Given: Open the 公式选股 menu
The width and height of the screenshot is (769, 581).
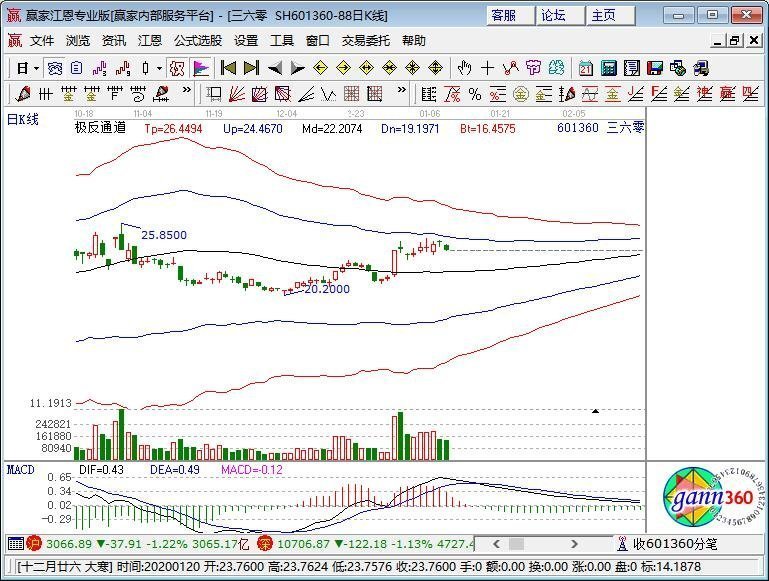Looking at the screenshot, I should pos(198,41).
